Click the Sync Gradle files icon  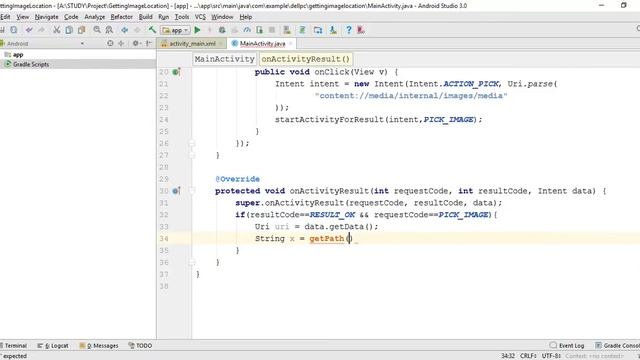(x=302, y=30)
